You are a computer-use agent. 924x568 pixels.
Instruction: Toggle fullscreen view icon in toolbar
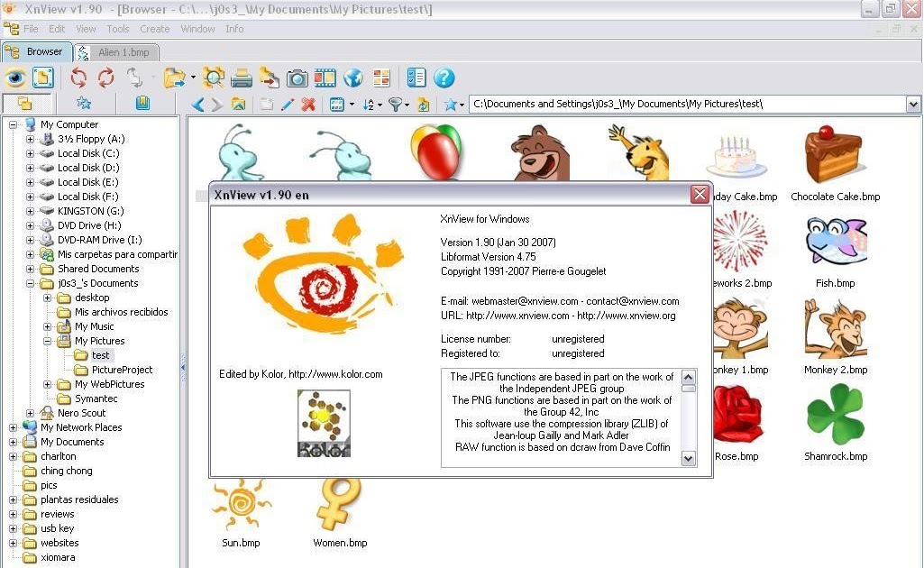click(43, 78)
